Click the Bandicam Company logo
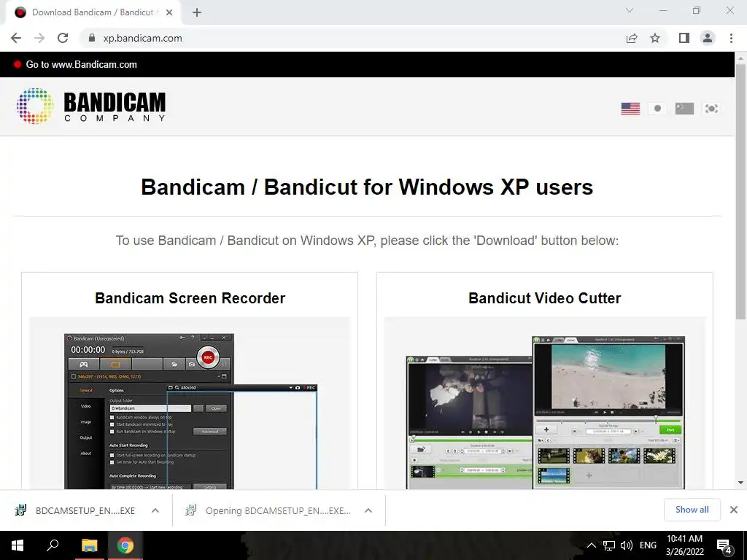Viewport: 747px width, 560px height. tap(91, 106)
